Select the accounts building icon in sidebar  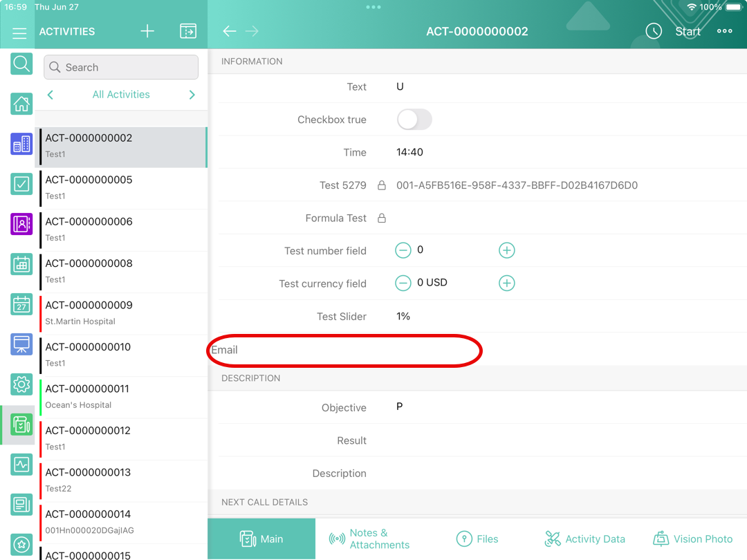pos(21,144)
